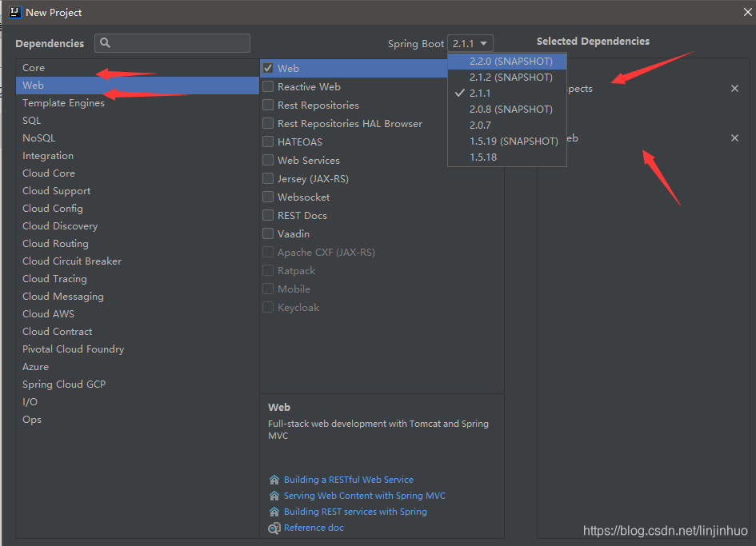Open Serving Web Content with Spring MVC

(x=365, y=496)
